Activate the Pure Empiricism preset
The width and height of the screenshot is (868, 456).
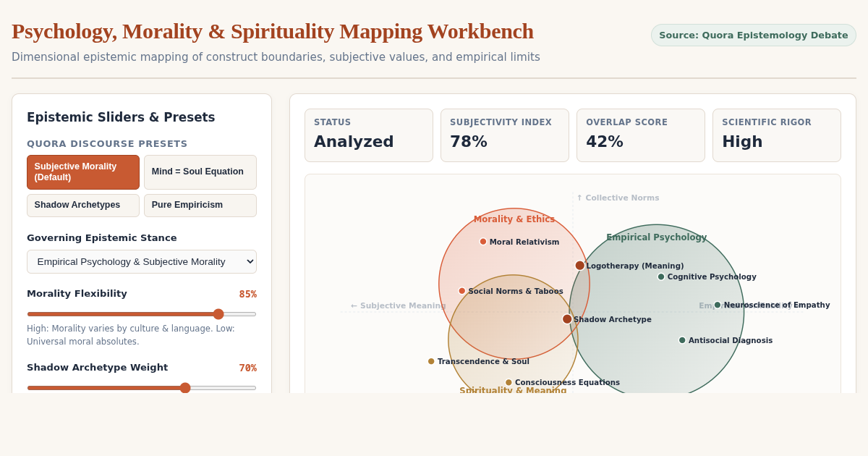point(200,206)
